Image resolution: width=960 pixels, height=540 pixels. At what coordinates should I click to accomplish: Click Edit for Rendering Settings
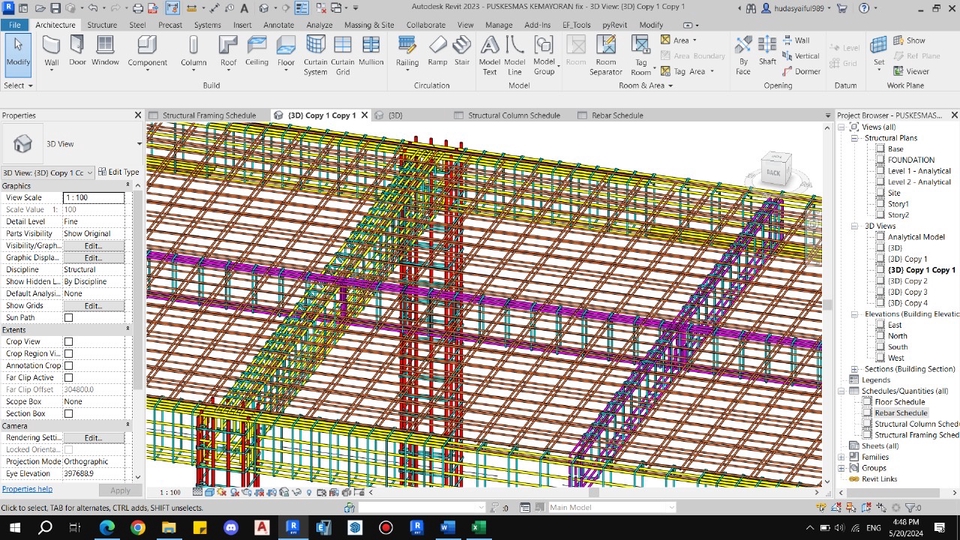click(x=94, y=438)
